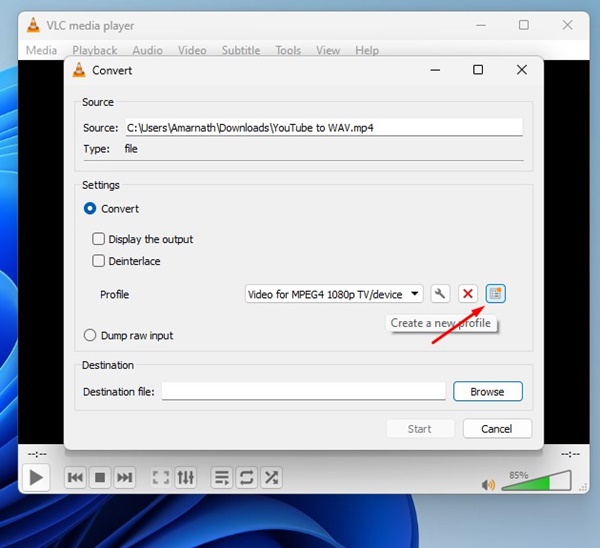Click the 'Dump raw input' label text

137,336
